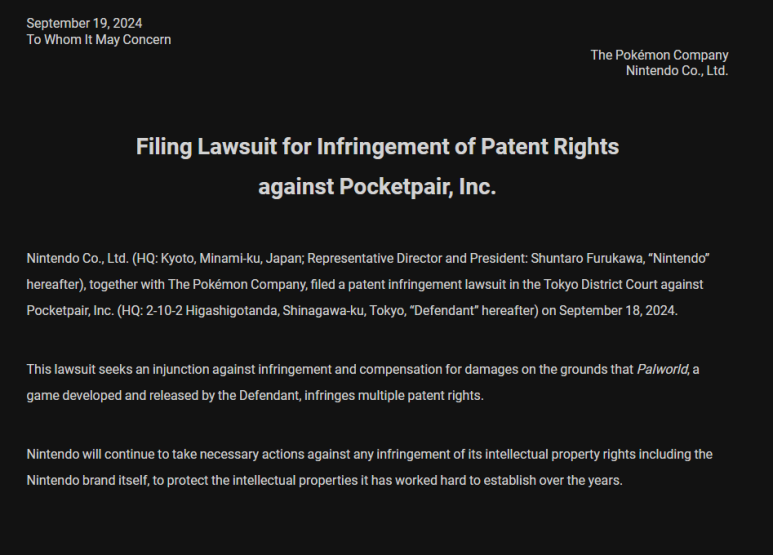Select the 'To Whom It May Concern' line

pyautogui.click(x=99, y=39)
